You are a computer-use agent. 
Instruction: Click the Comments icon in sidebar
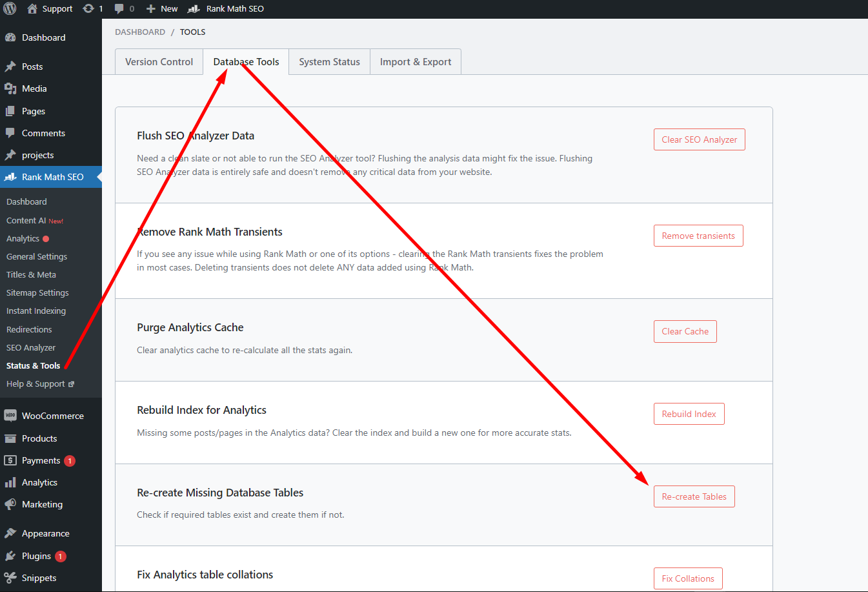pyautogui.click(x=10, y=133)
